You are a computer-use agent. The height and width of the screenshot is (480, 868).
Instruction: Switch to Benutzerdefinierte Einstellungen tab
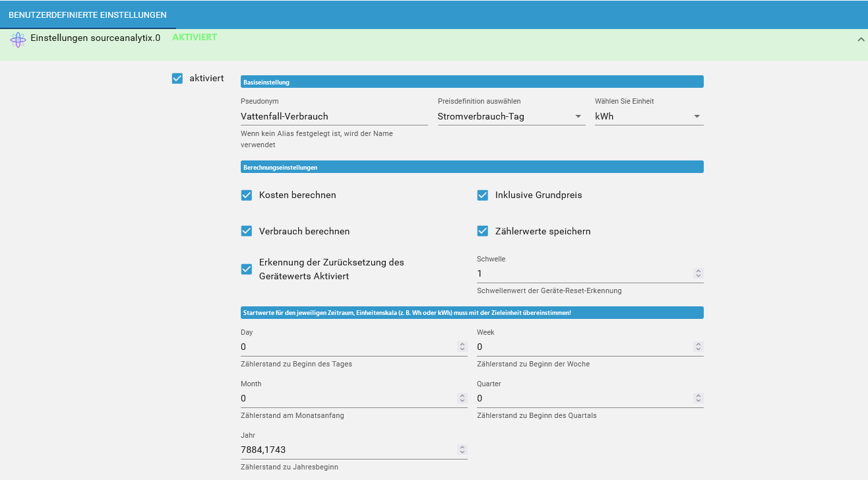click(88, 15)
